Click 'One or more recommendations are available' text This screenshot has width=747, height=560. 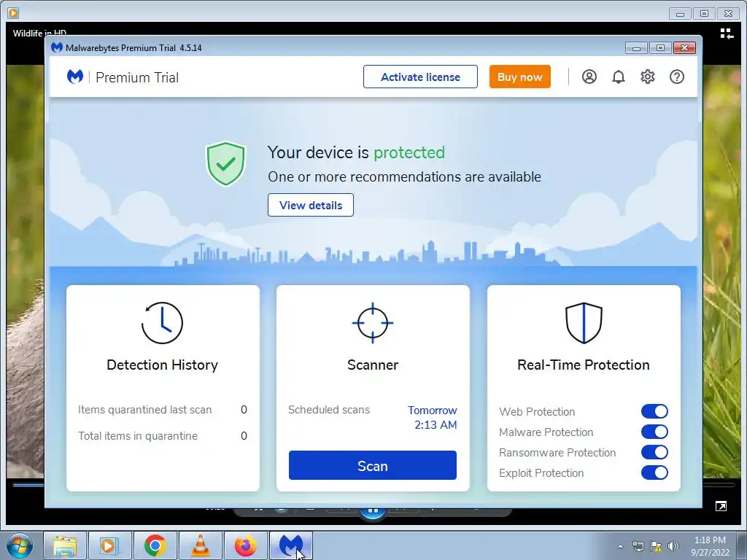pyautogui.click(x=404, y=176)
